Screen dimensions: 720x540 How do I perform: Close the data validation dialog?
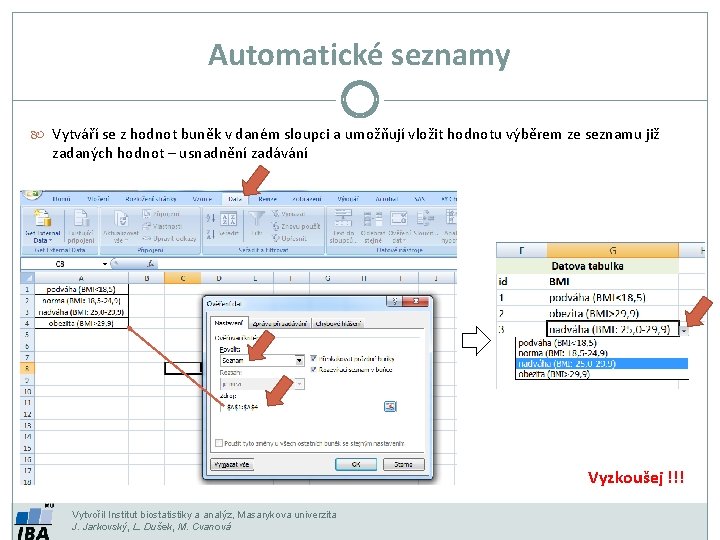pos(415,302)
